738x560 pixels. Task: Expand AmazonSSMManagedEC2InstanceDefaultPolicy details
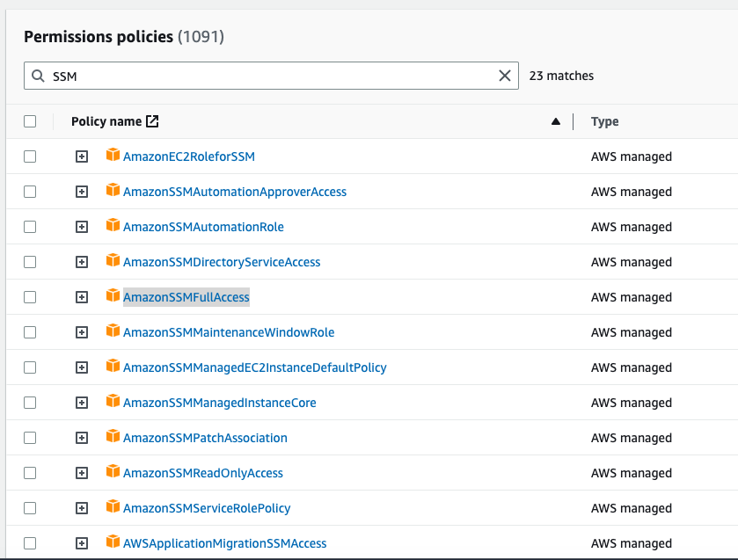click(x=82, y=367)
